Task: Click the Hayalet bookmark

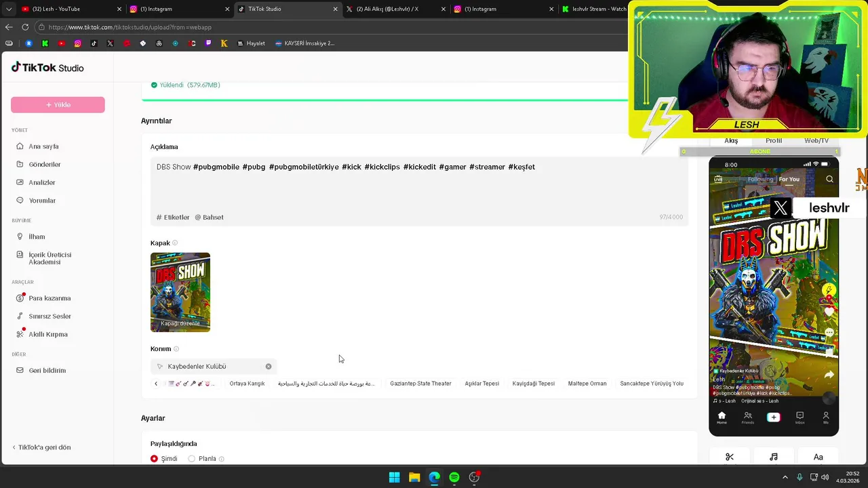Action: point(251,43)
